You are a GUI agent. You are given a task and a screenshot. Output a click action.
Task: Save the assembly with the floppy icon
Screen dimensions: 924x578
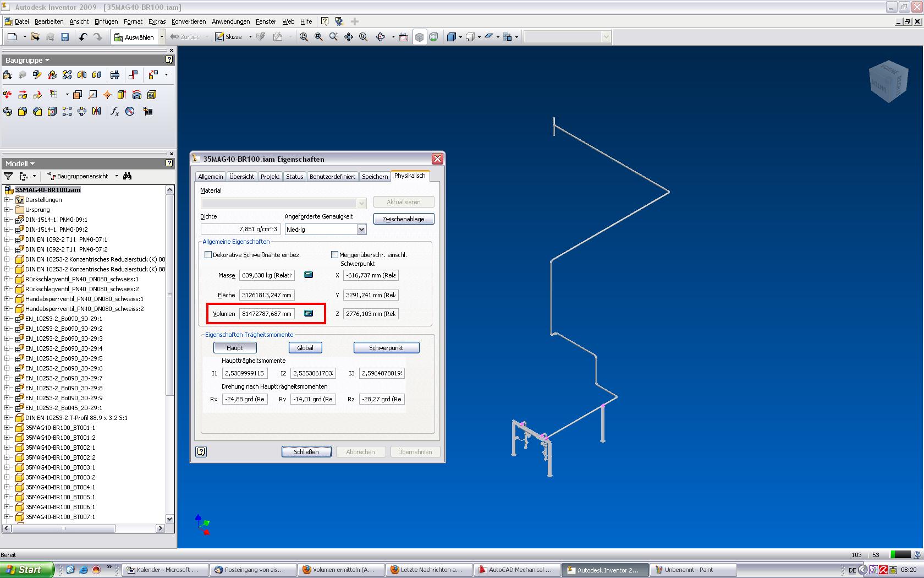[65, 37]
